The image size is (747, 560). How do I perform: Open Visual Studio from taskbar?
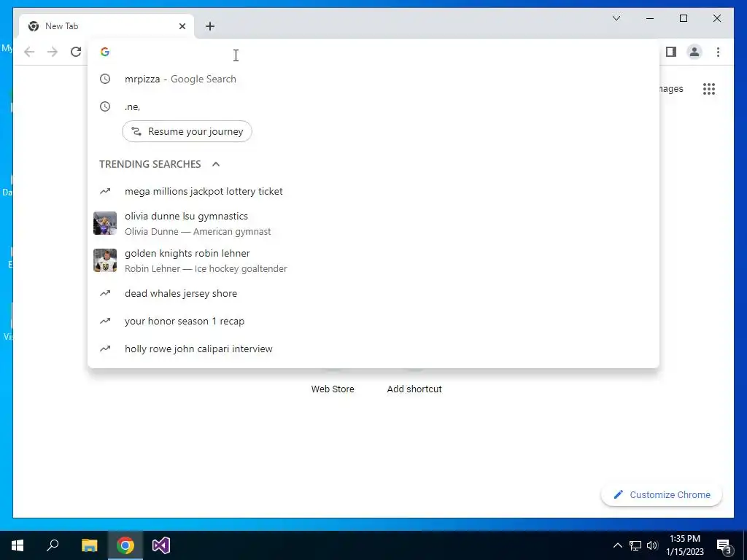[161, 545]
